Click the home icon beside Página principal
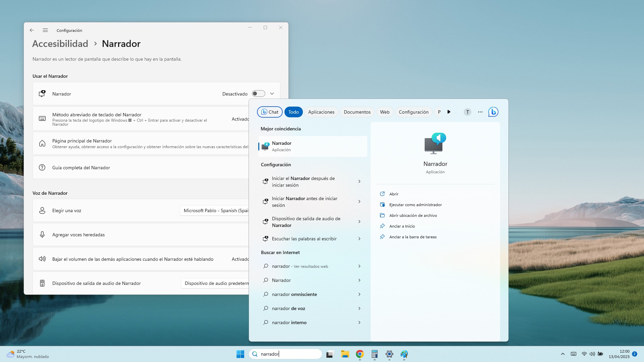The image size is (644, 362). 42,143
